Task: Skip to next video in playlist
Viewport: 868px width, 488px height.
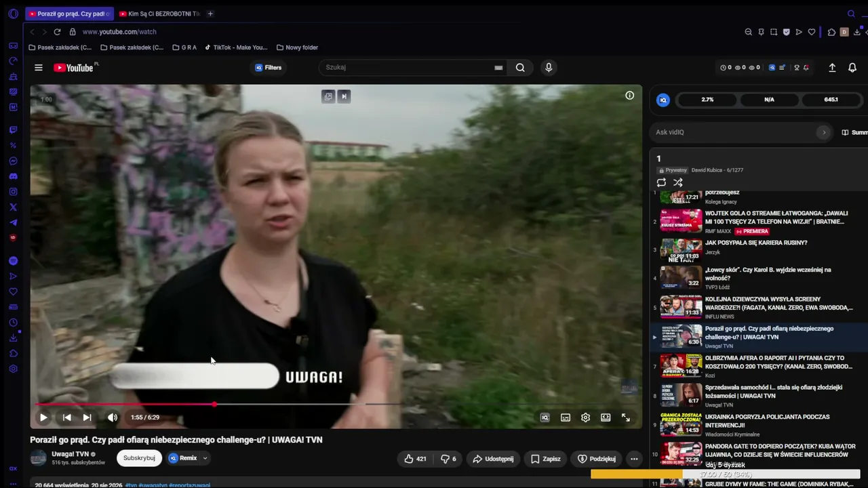Action: 87,418
